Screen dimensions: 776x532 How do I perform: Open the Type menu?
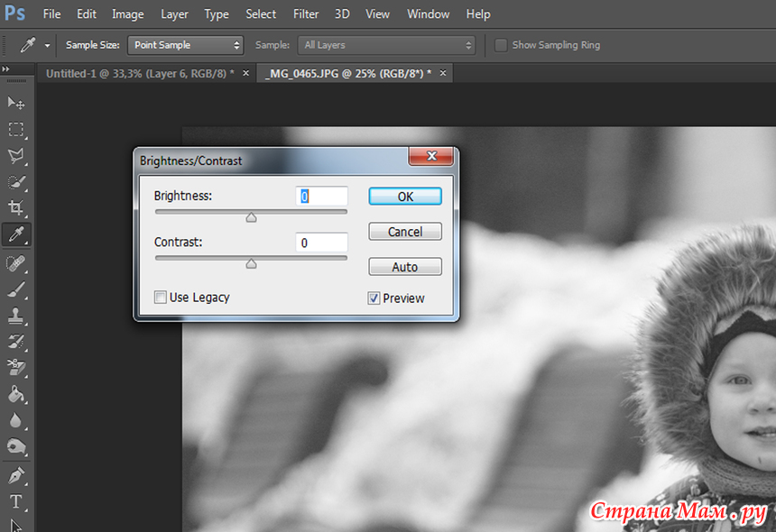point(217,14)
